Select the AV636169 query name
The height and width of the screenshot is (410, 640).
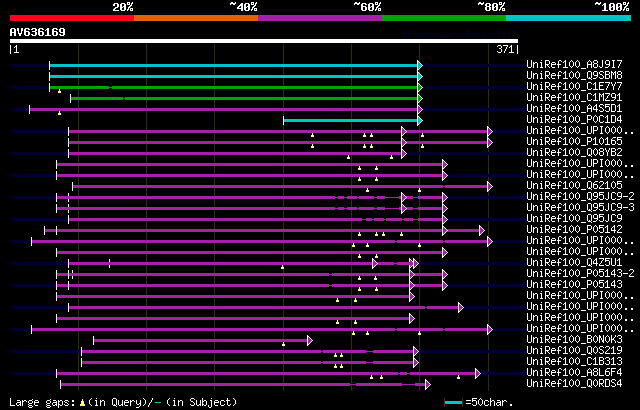click(x=38, y=32)
